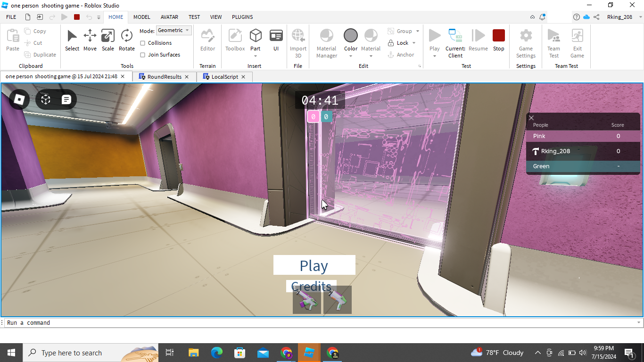The image size is (644, 362).
Task: Click the Play test button
Action: click(435, 36)
